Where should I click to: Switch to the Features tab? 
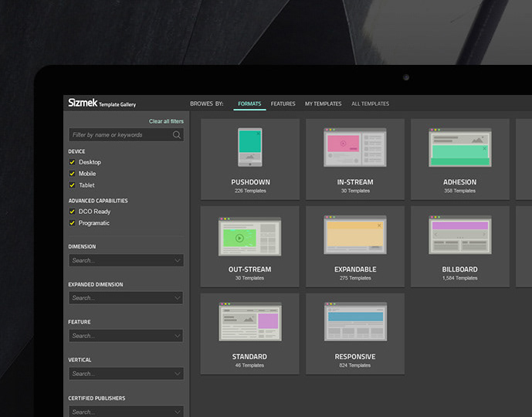pos(283,103)
